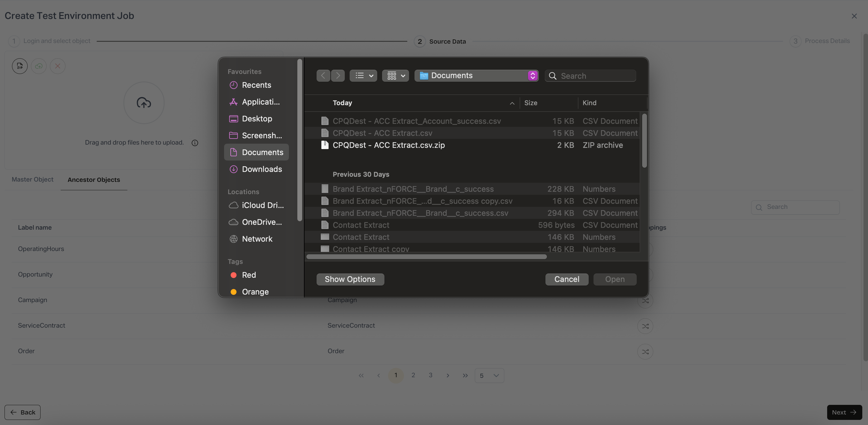Expand the Documents folder location popup

pyautogui.click(x=533, y=75)
